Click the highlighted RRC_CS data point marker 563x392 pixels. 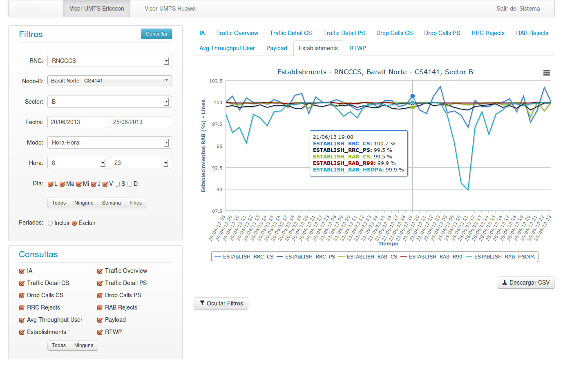[x=413, y=96]
